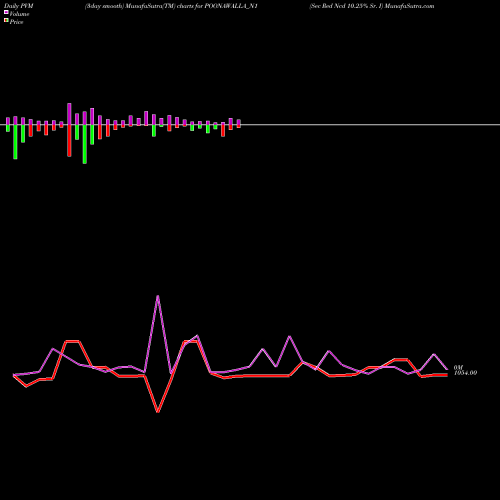Click the '0M' volume value label
The height and width of the screenshot is (500, 500).
point(458,367)
